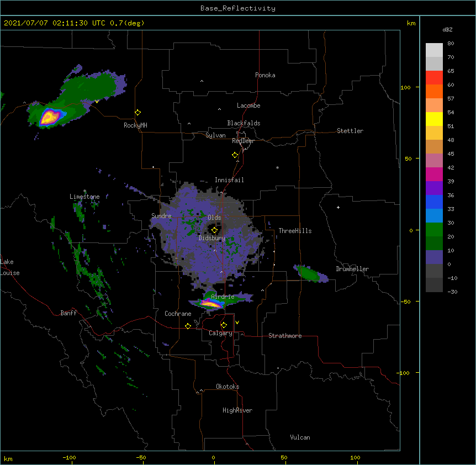
Task: Click the km unit label at top right
Action: [411, 23]
